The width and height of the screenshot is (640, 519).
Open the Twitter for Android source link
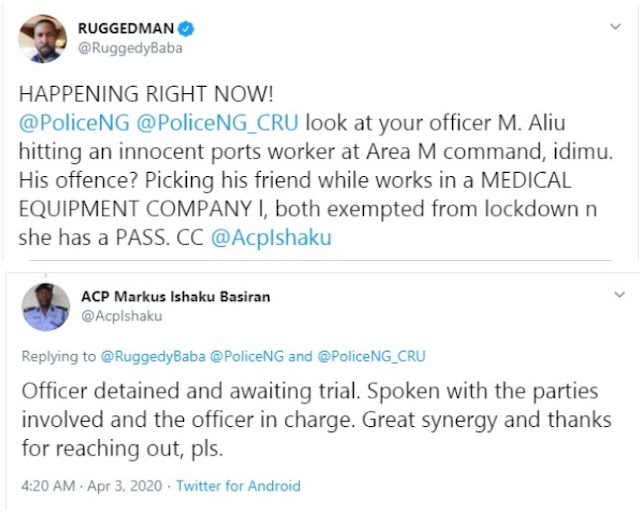238,486
